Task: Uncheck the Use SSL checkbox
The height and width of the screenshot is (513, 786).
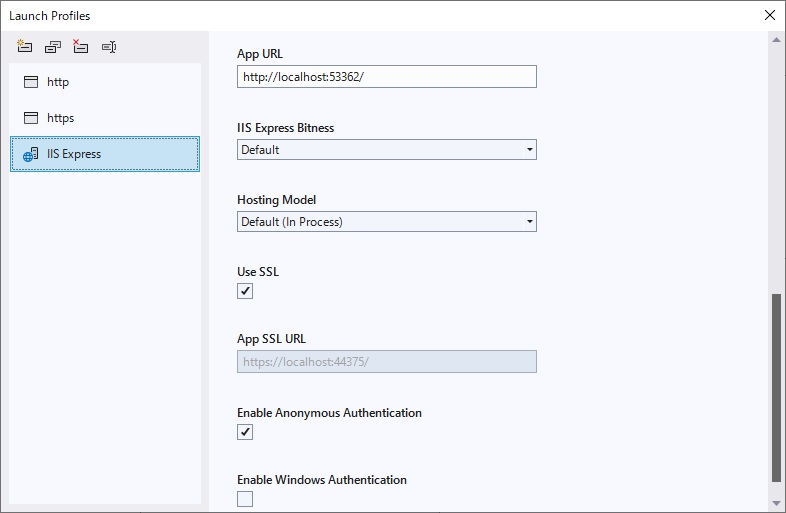Action: click(245, 291)
